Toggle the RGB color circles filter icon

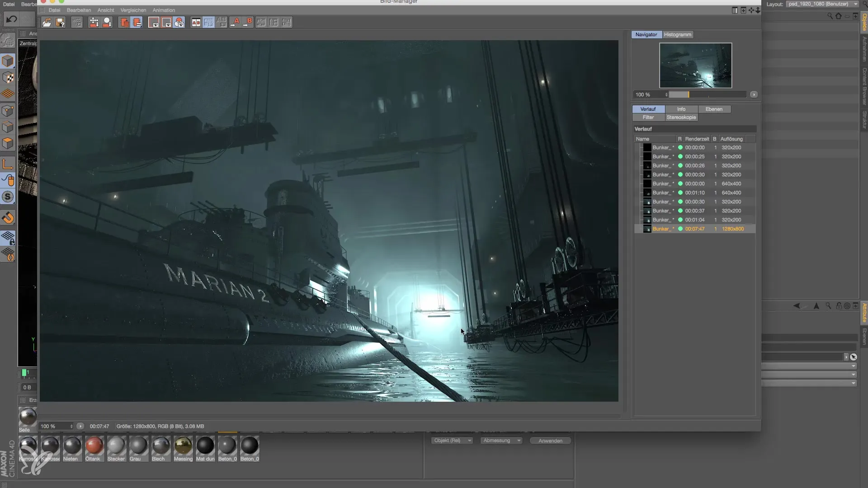click(x=179, y=22)
